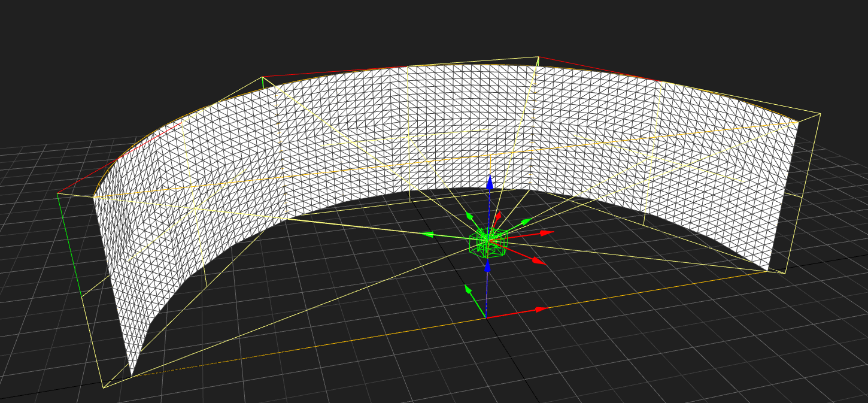The height and width of the screenshot is (403, 868).
Task: Click the green arrowhead pointing upper-right from cube
Action: click(x=526, y=222)
